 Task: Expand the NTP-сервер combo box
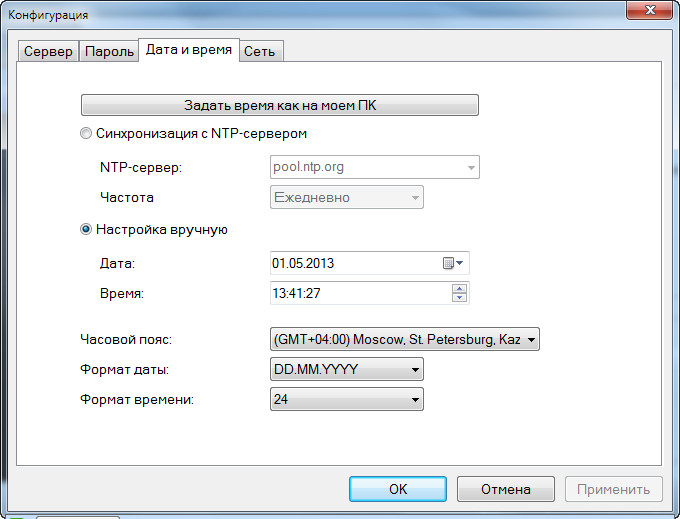pyautogui.click(x=470, y=167)
